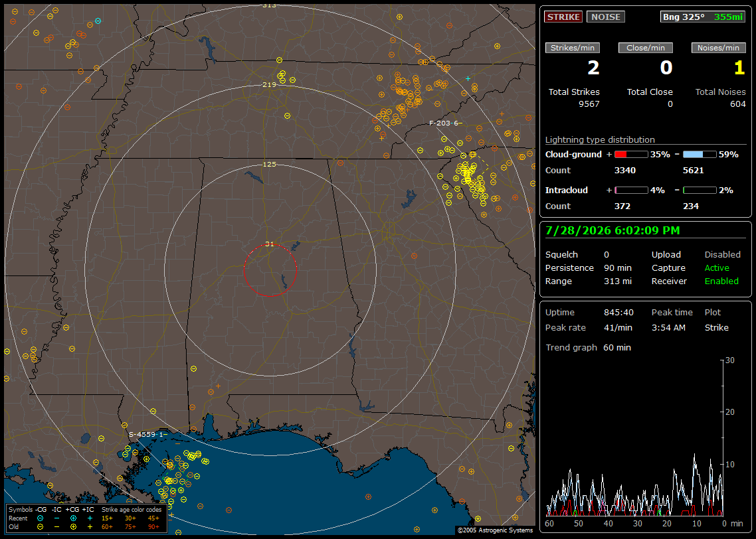Click the cyan recent +CG legend symbol
The width and height of the screenshot is (756, 539).
coord(73,518)
